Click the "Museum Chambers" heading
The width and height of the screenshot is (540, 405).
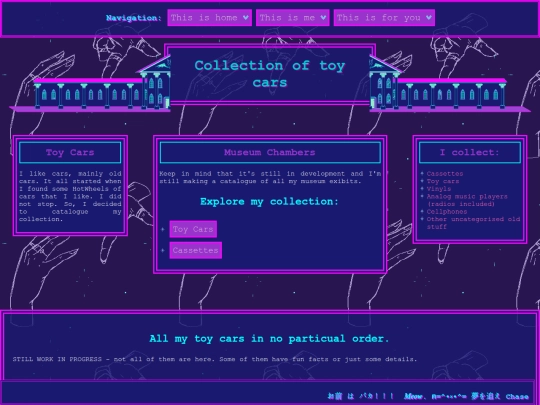270,152
